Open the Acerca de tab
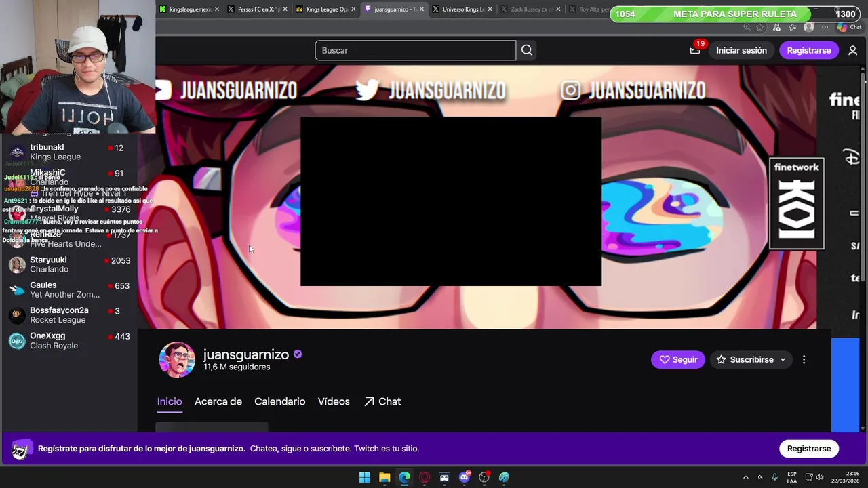Viewport: 868px width, 488px height. point(218,401)
